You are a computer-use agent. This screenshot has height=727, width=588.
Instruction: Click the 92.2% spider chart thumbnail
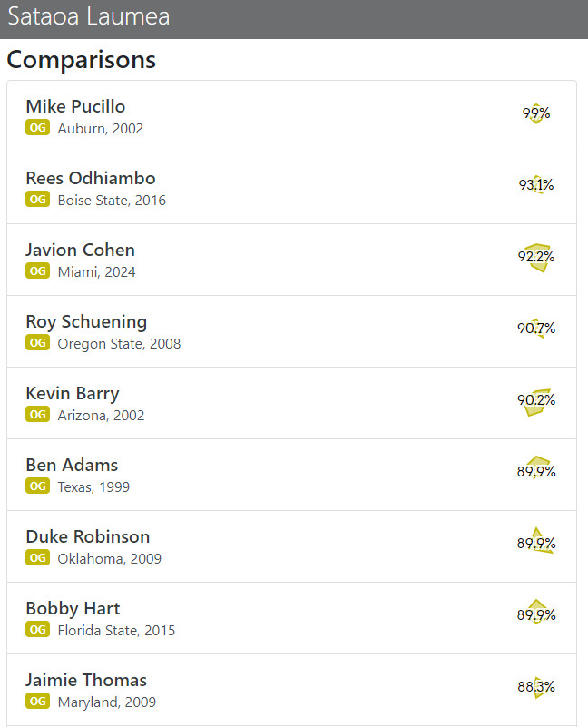[536, 256]
